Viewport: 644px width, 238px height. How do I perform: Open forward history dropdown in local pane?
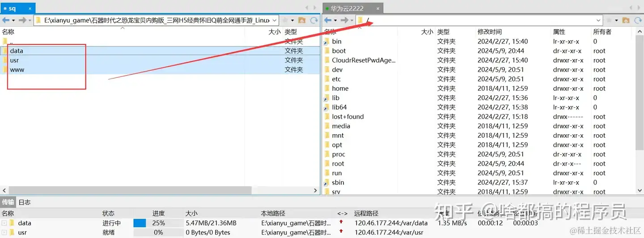[x=30, y=20]
